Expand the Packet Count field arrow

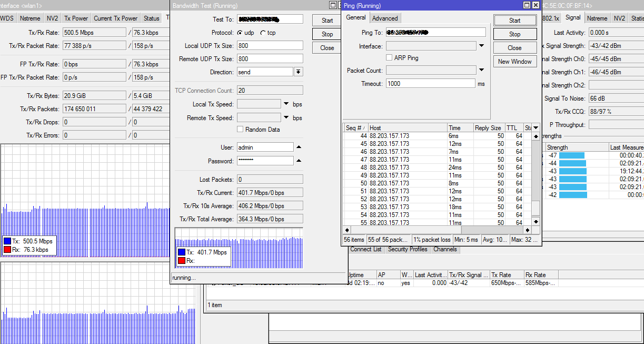pos(481,71)
